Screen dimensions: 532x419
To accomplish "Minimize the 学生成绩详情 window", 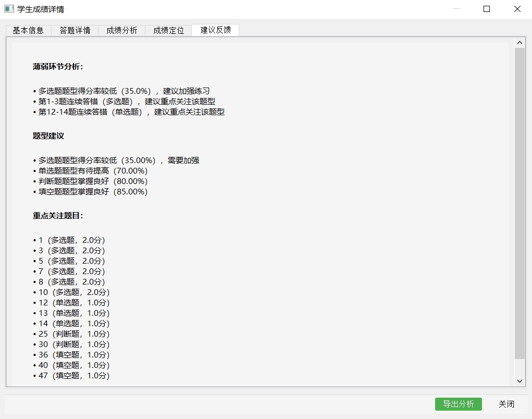I will pos(456,9).
